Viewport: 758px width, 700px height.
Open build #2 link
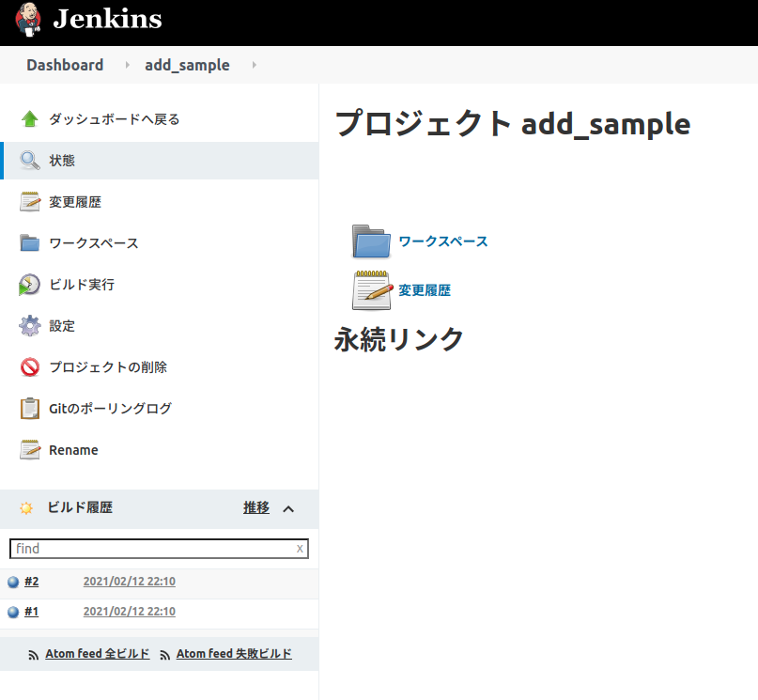tap(31, 582)
